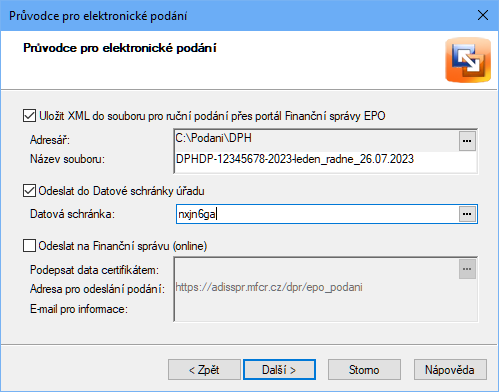Open the Datová schránka lookup ellipsis button
The width and height of the screenshot is (499, 392).
(467, 214)
